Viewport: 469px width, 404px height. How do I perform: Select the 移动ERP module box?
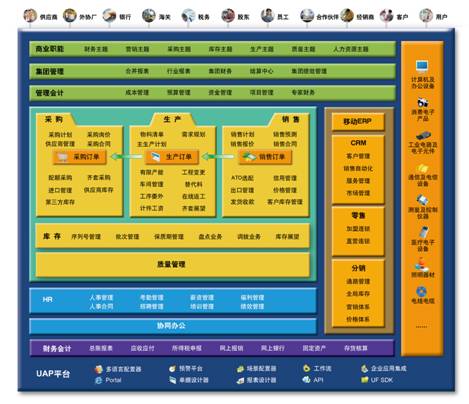pos(358,121)
